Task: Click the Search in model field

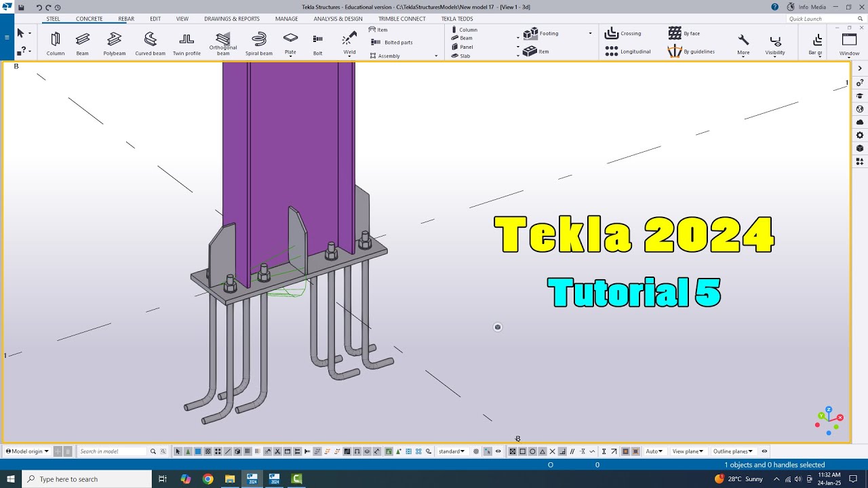Action: tap(112, 451)
